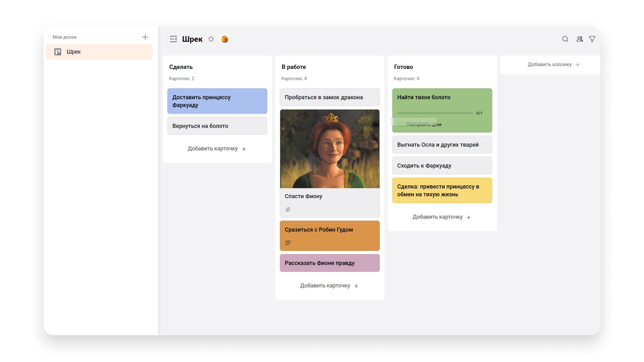Open the card Пробраться в замок дракона
644x362 pixels.
[330, 97]
